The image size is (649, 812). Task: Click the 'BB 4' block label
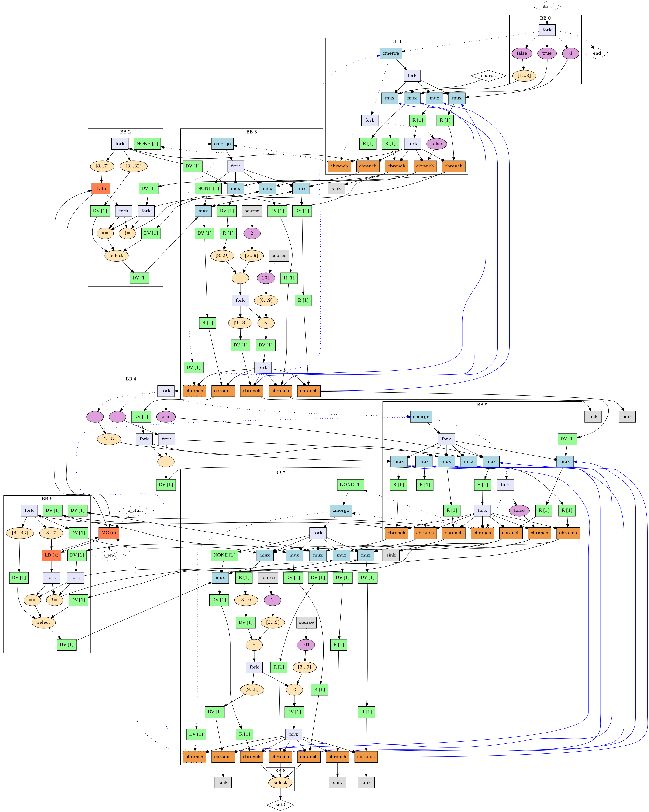pos(131,379)
